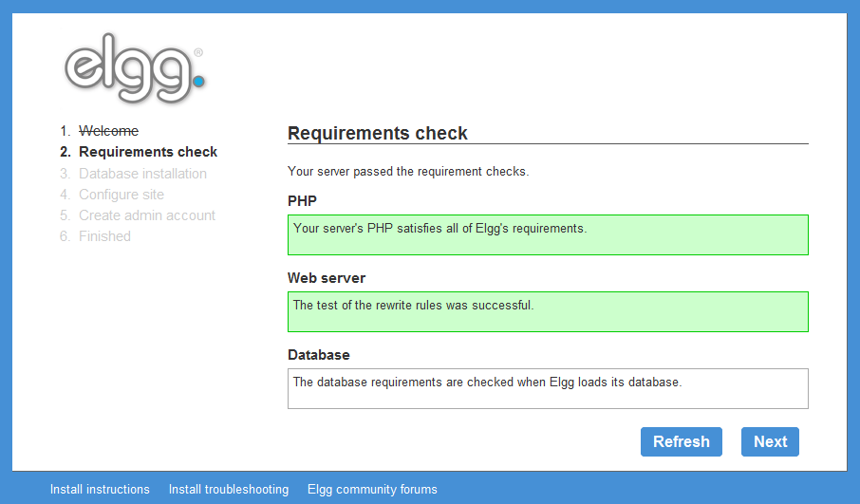Select the Configure site step

(122, 195)
